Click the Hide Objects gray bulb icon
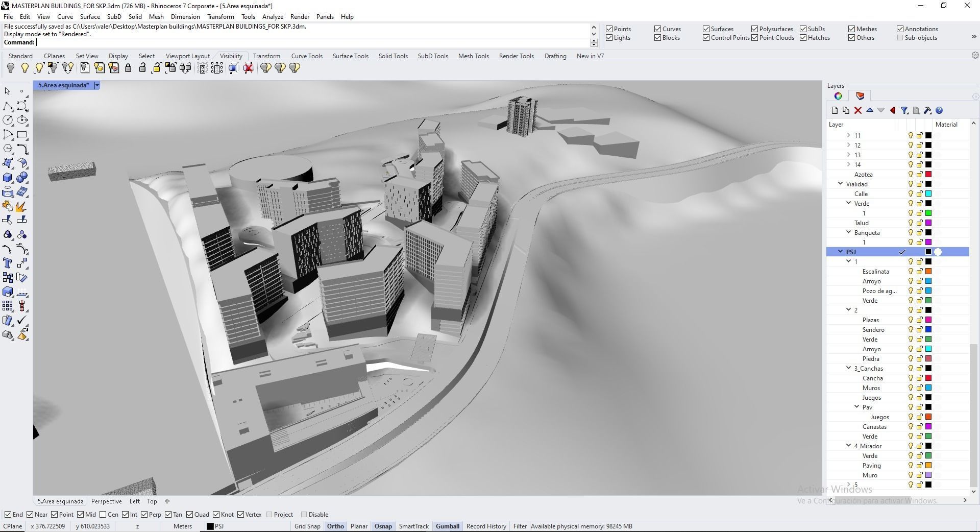Screen dimensions: 980x532 click(x=10, y=68)
